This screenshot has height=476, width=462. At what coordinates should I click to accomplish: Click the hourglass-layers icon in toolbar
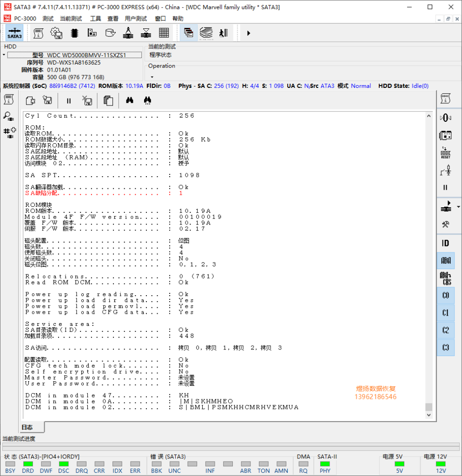click(145, 33)
